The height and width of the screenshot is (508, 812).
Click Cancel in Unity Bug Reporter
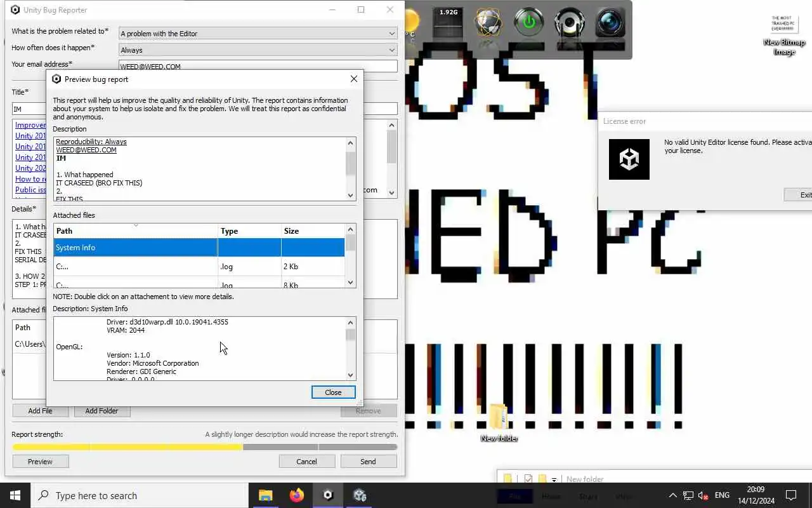(x=306, y=462)
